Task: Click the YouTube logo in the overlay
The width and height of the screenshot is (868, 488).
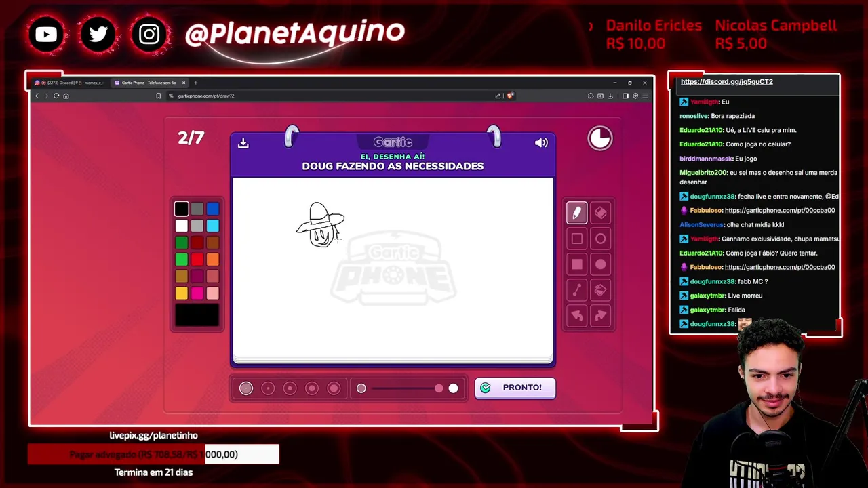Action: [x=46, y=34]
